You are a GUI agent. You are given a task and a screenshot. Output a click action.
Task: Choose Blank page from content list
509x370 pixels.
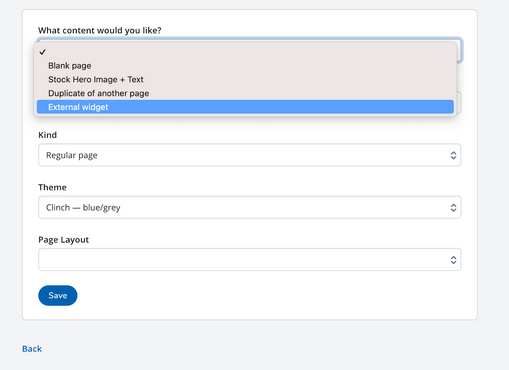[x=245, y=66]
